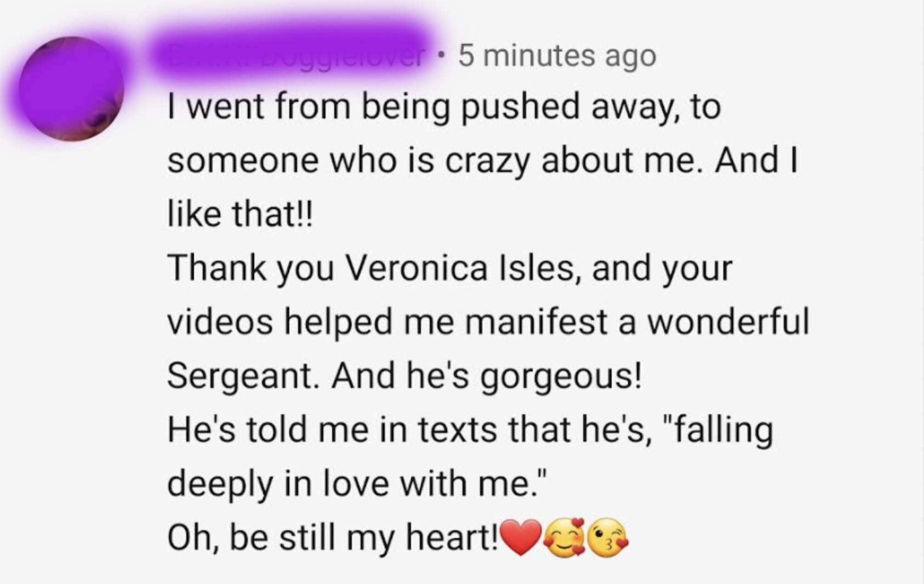Click the smiling face with hearts emoji
This screenshot has height=584, width=924.
point(564,536)
